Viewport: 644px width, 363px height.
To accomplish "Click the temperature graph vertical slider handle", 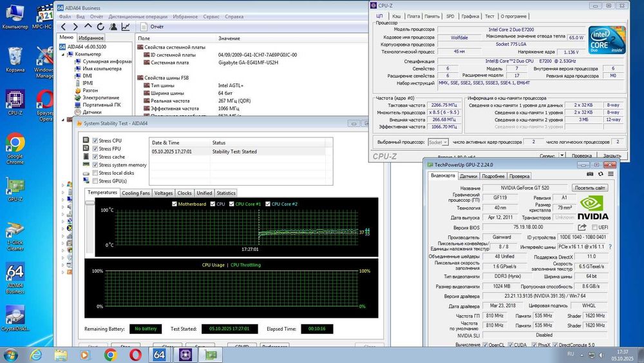I will pos(90,202).
